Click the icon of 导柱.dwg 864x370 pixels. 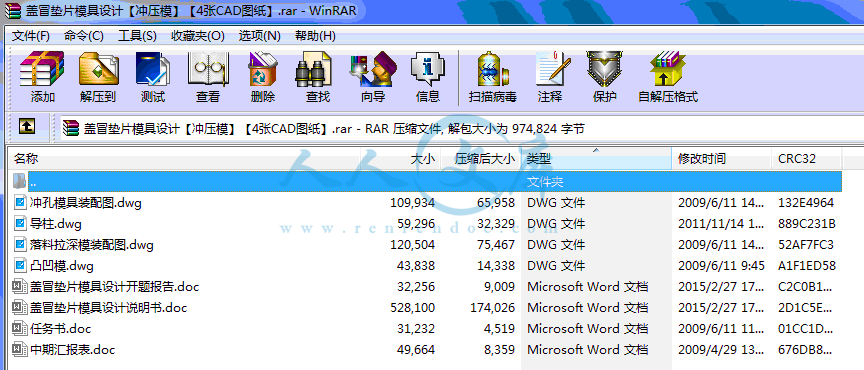click(20, 224)
